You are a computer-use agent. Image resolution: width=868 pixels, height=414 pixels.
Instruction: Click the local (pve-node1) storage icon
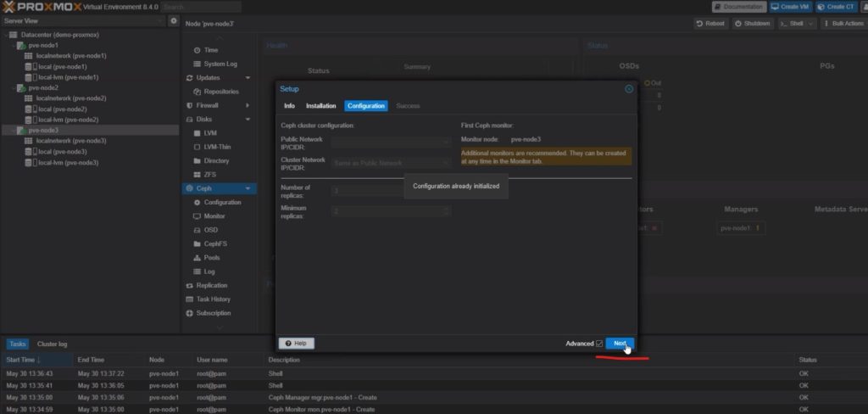pyautogui.click(x=31, y=66)
